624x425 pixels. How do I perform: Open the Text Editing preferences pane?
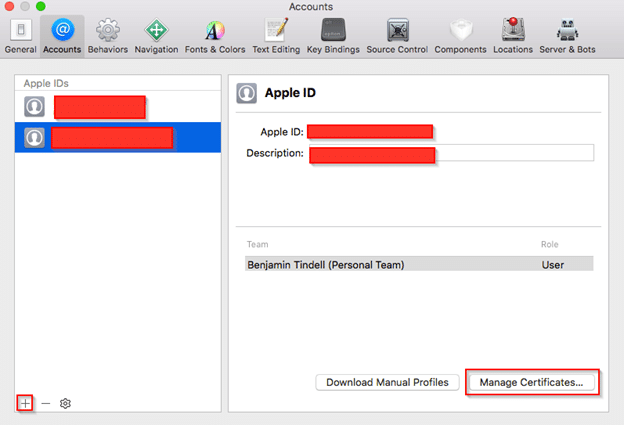pyautogui.click(x=276, y=37)
